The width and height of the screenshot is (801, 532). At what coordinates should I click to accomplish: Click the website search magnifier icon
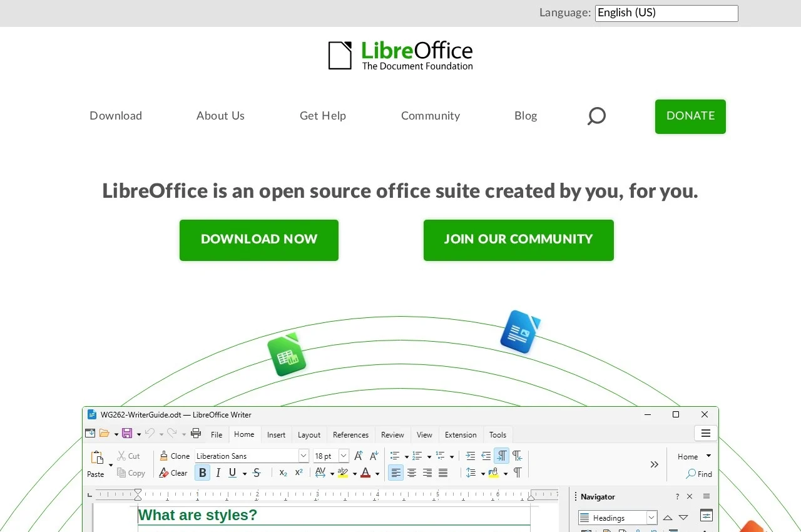[x=596, y=116]
